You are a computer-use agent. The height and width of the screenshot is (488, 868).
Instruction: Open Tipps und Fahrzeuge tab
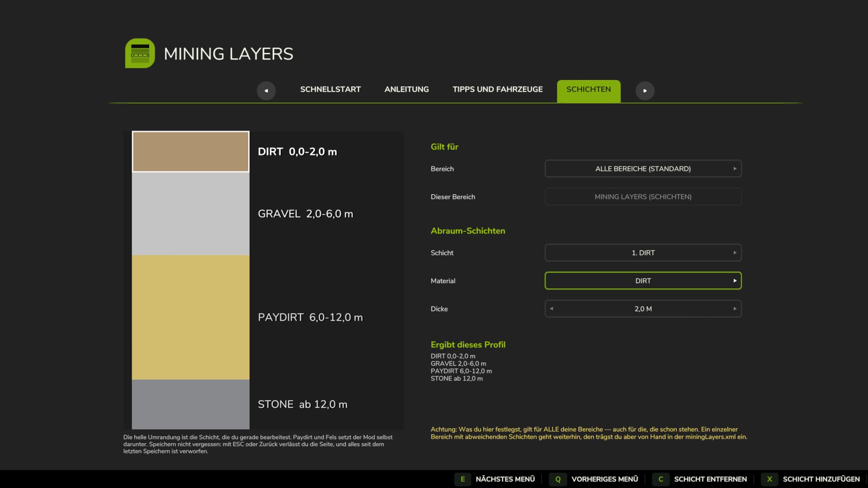pos(498,89)
